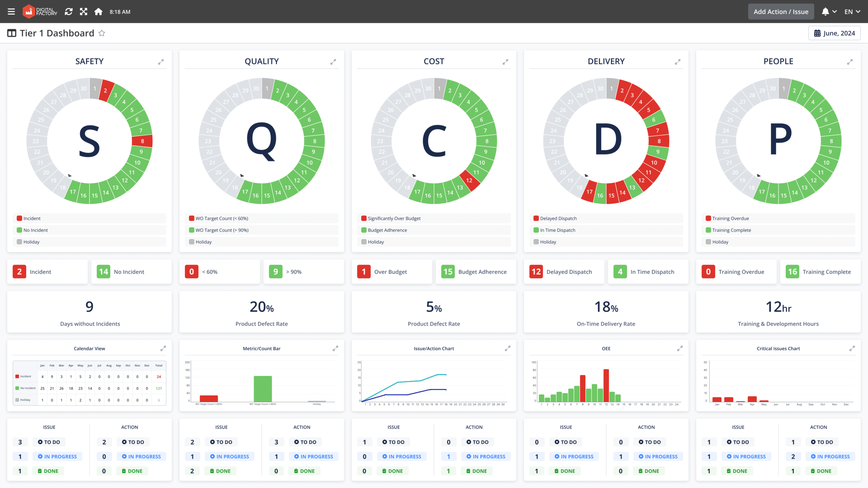868x488 pixels.
Task: Open the 15 Budget Adherence card
Action: 476,271
